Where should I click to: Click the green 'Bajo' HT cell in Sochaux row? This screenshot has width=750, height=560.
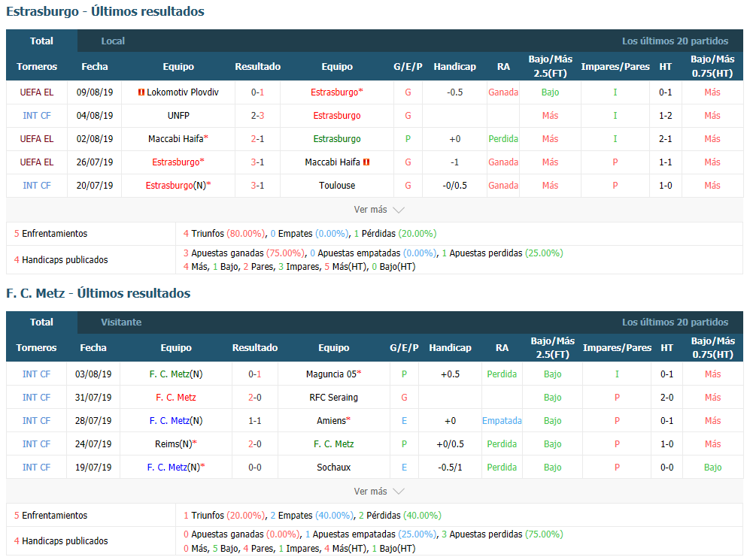click(712, 468)
